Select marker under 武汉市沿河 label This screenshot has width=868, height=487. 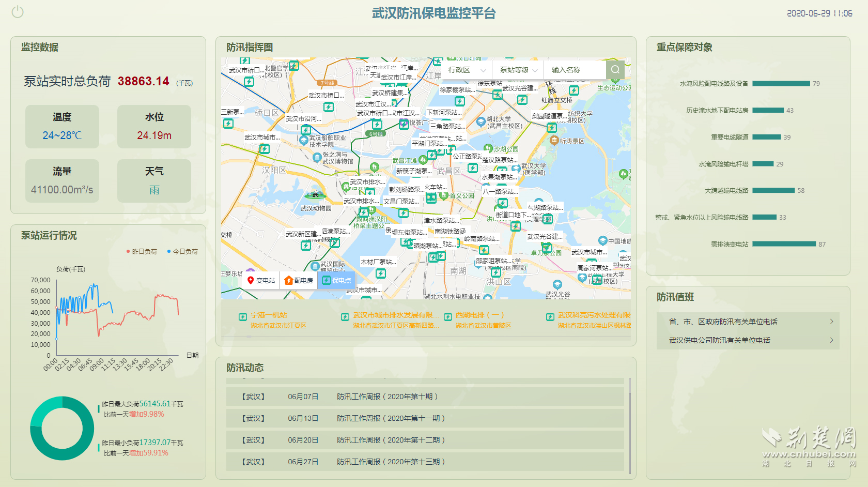click(306, 130)
